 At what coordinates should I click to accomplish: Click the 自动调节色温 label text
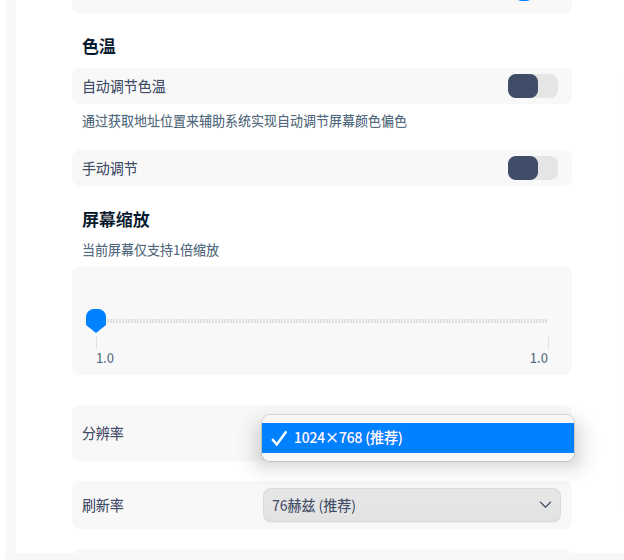tap(124, 87)
